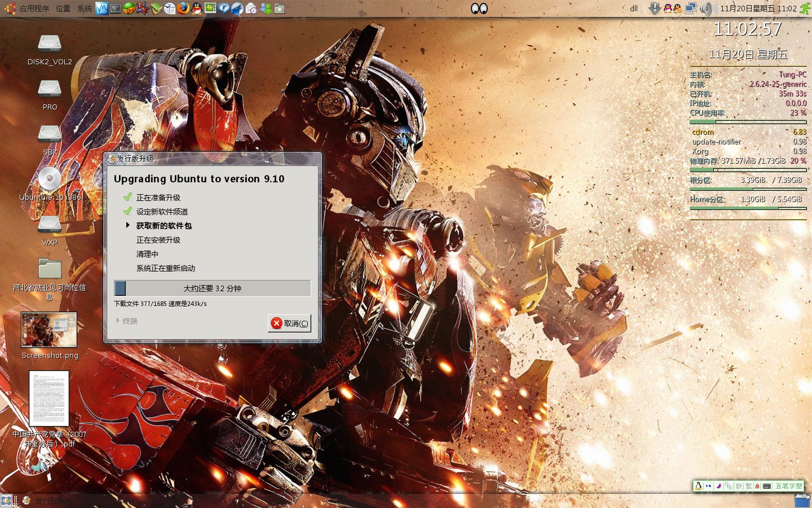Select the WXP drive icon on desktop

tap(50, 225)
